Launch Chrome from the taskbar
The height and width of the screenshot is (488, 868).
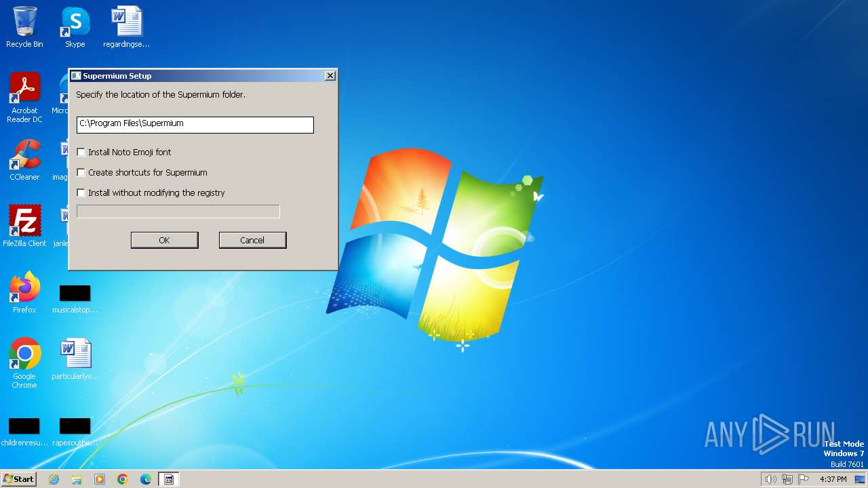click(x=123, y=479)
